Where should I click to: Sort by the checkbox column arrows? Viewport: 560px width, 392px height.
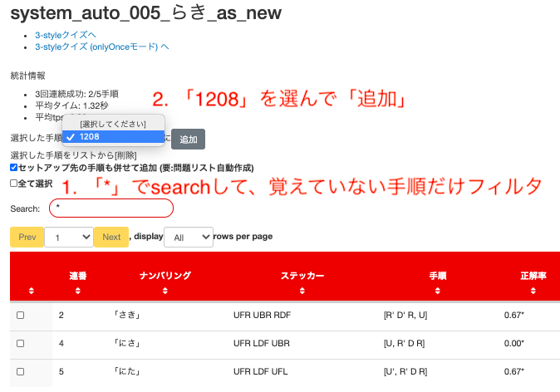tap(32, 291)
